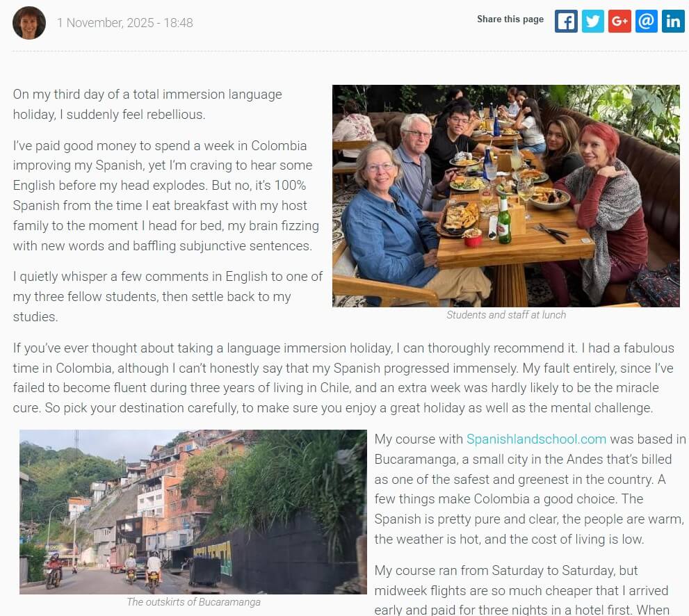Viewport: 689px width, 616px height.
Task: Open the Bucaramanga outskirts street photo
Action: pyautogui.click(x=193, y=512)
